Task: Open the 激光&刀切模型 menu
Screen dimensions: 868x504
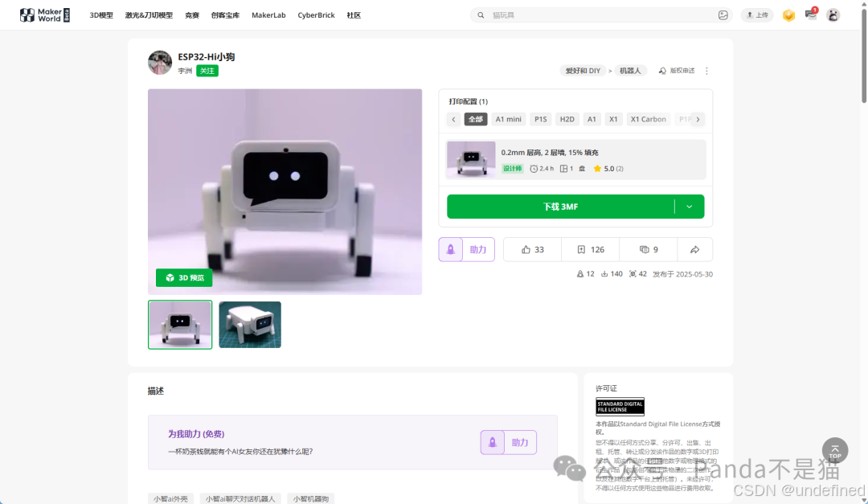Action: point(149,15)
